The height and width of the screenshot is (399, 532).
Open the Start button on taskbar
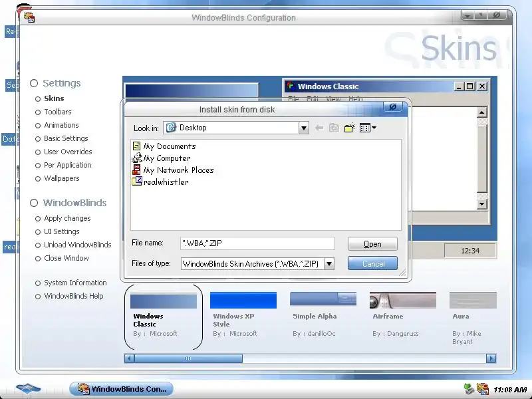[28, 388]
